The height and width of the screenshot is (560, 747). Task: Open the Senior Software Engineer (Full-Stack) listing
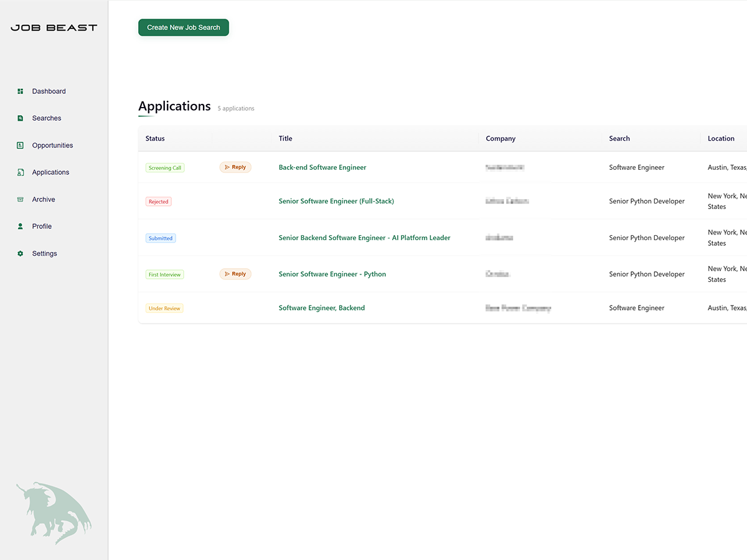click(x=336, y=201)
